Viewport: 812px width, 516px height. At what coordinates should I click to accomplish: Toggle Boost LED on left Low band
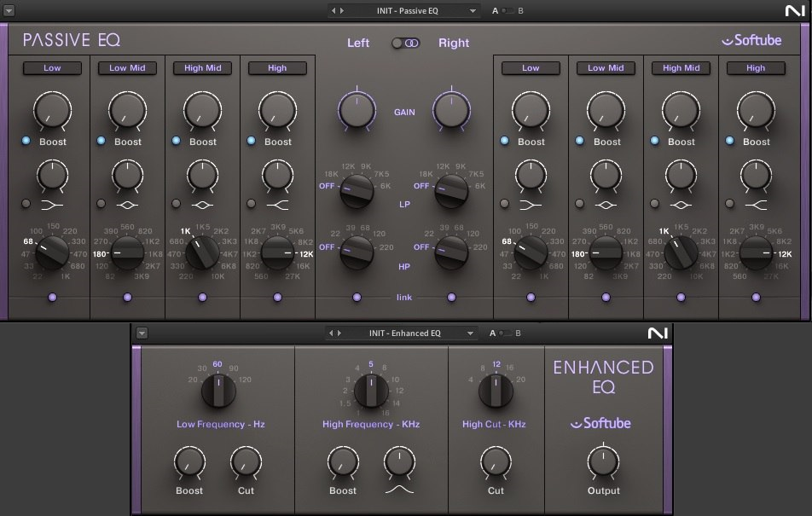tap(26, 141)
